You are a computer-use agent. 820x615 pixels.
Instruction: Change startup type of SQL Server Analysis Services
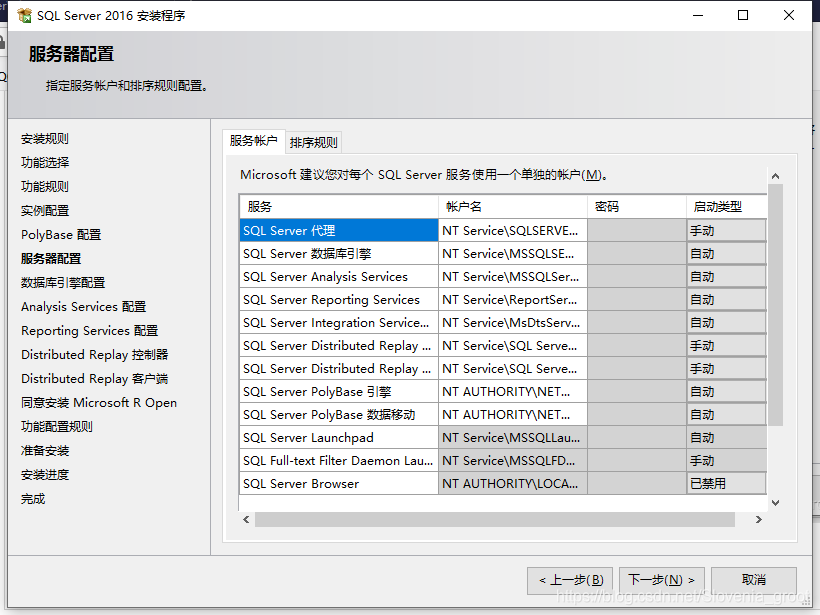coord(726,277)
